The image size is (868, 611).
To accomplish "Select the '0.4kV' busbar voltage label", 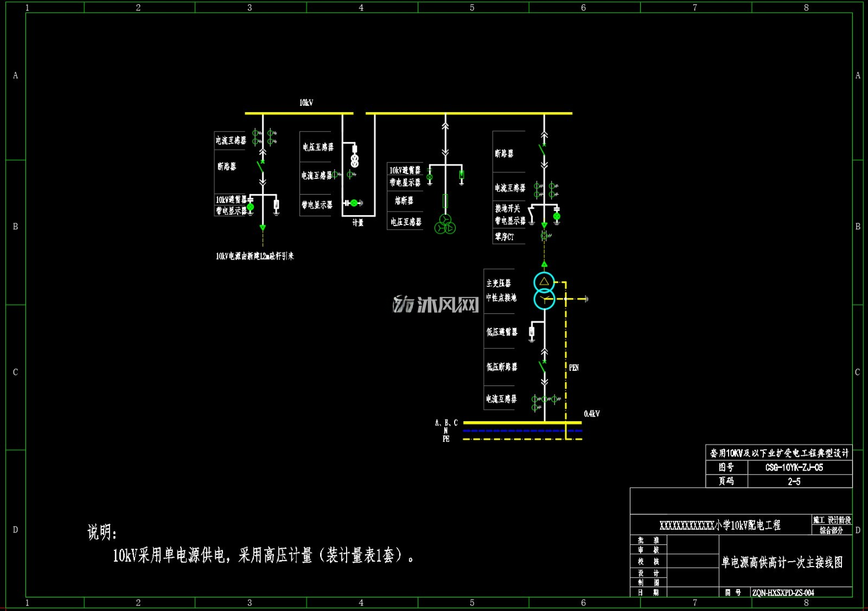I will pos(592,414).
